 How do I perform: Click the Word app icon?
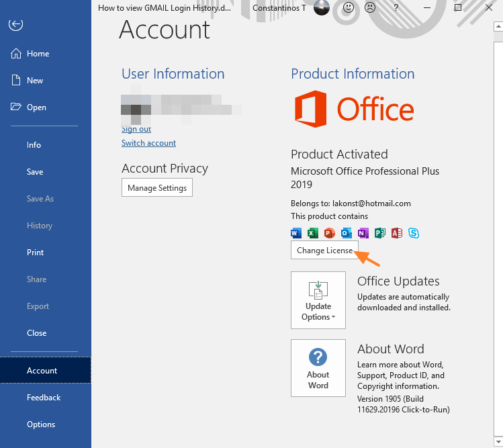pyautogui.click(x=296, y=233)
